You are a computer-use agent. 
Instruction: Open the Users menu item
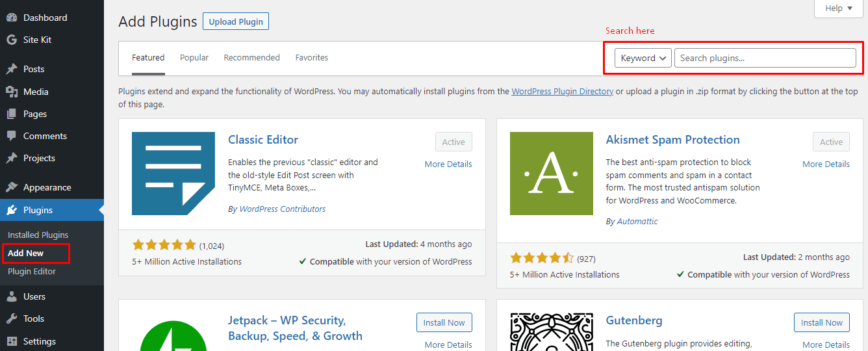click(52, 296)
